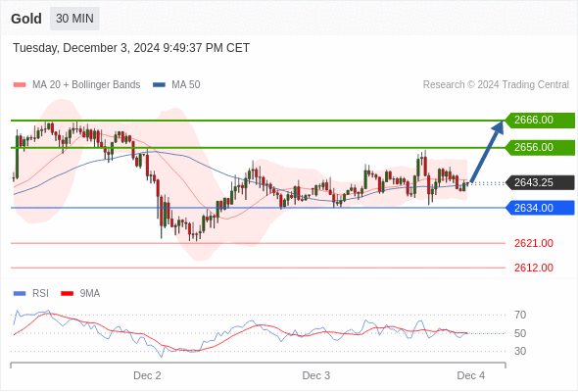Click the 30 MIN timeframe badge
Viewport: 578px width, 392px height.
point(74,19)
